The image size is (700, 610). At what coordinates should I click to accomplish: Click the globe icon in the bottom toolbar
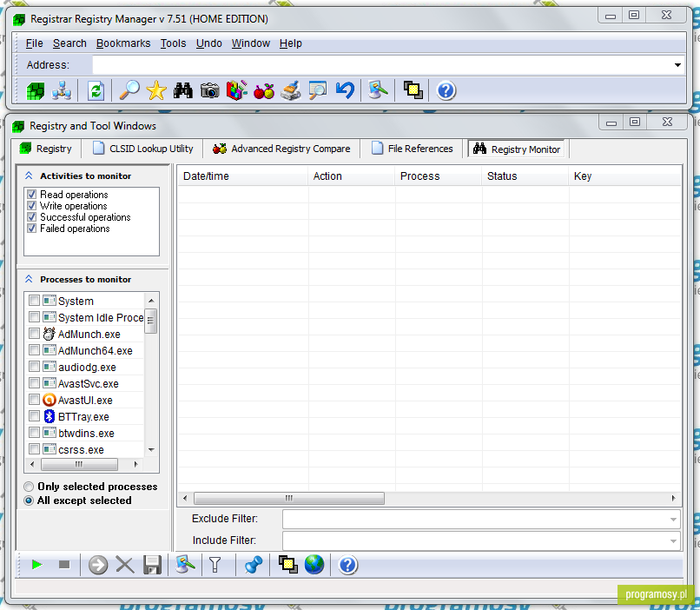click(x=314, y=565)
